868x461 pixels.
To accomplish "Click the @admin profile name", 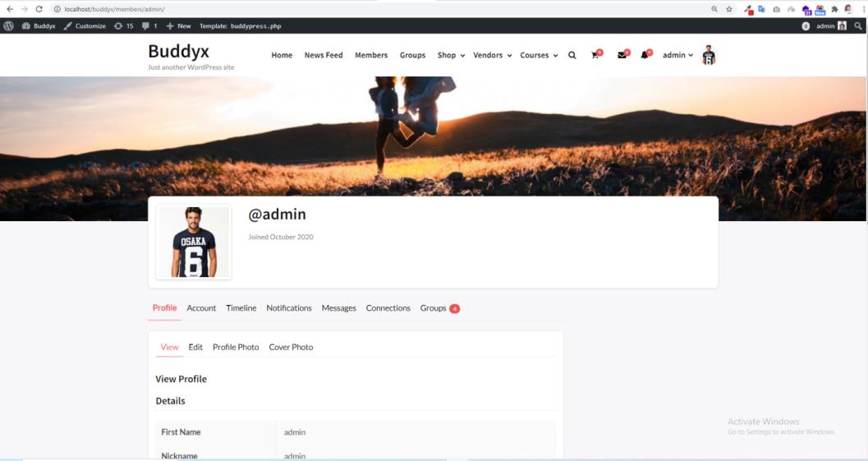I will 277,214.
